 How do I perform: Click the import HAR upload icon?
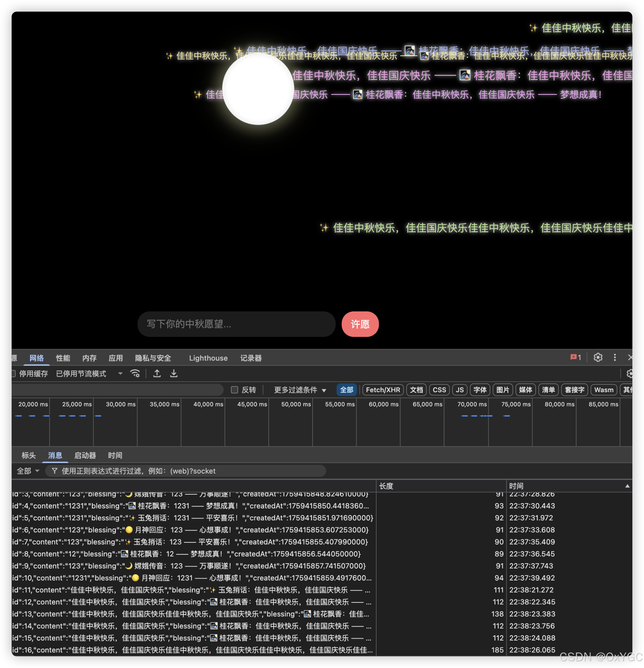point(157,373)
